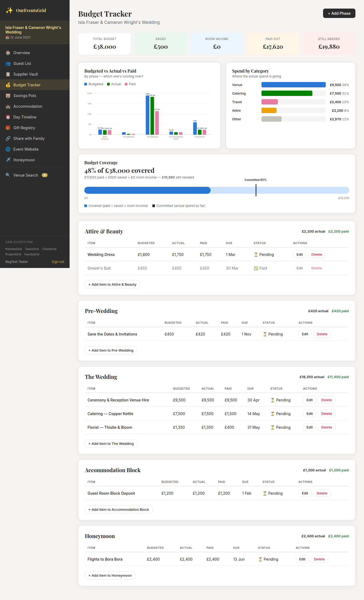
Task: Click the '£18,350 actual' total in The Wedding
Action: [x=312, y=377]
